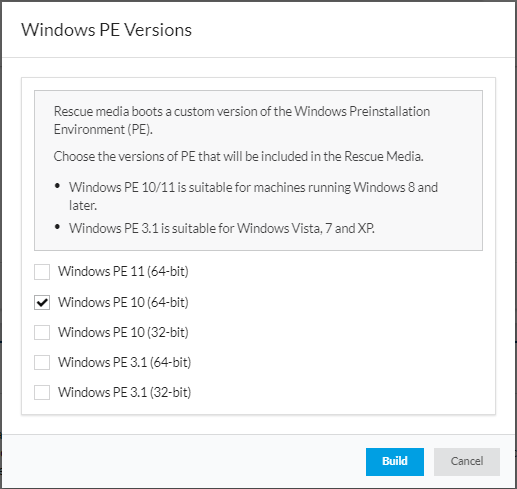Click the 'Rescue media boots a custom version' sentence
The image size is (517, 489).
click(242, 120)
